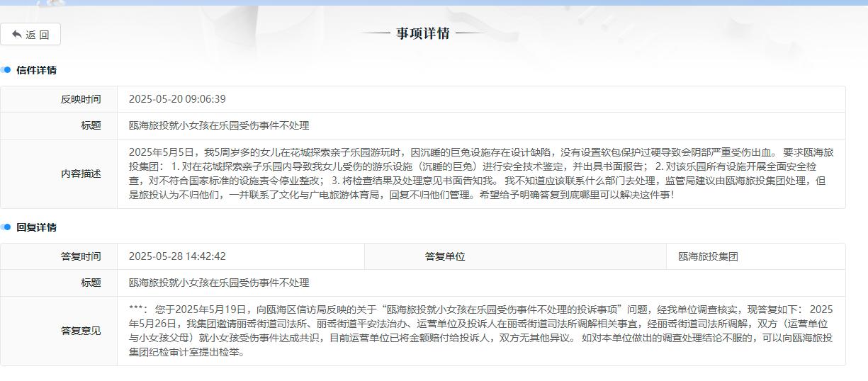Click the 答复意见 field label
This screenshot has width=868, height=381.
81,331
